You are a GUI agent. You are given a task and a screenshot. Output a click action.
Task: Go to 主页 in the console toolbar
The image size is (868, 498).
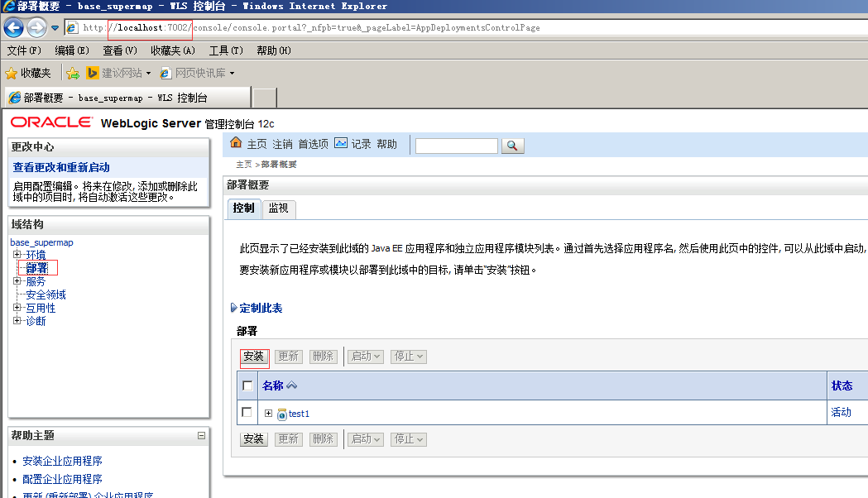click(x=257, y=145)
